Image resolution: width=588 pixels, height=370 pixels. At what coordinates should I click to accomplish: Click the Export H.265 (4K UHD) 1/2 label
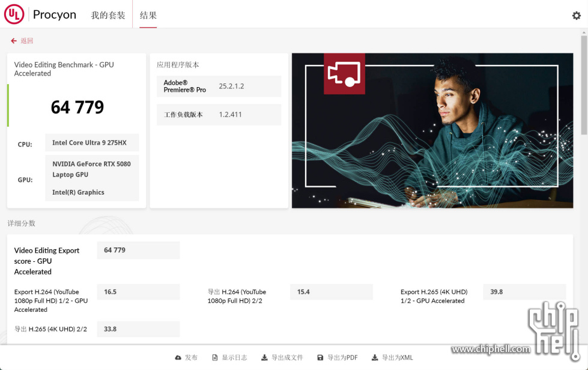[434, 296]
